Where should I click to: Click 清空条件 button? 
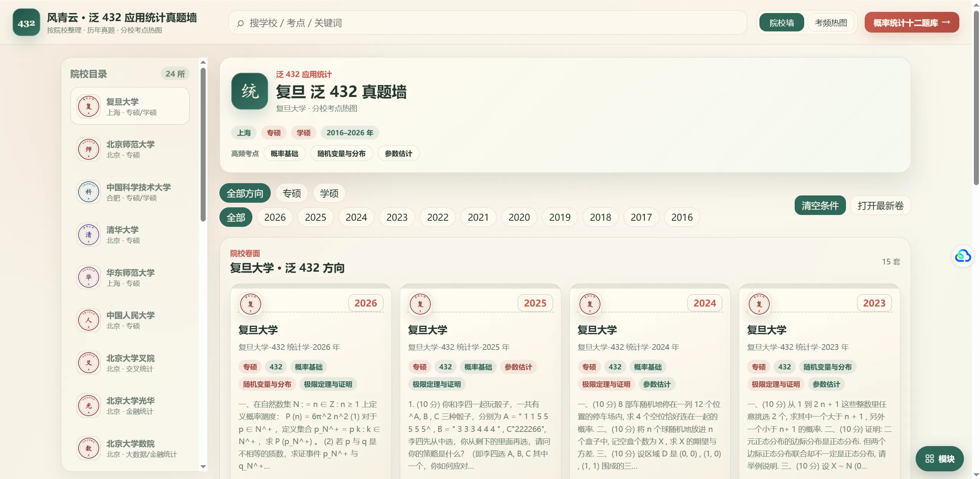point(820,205)
